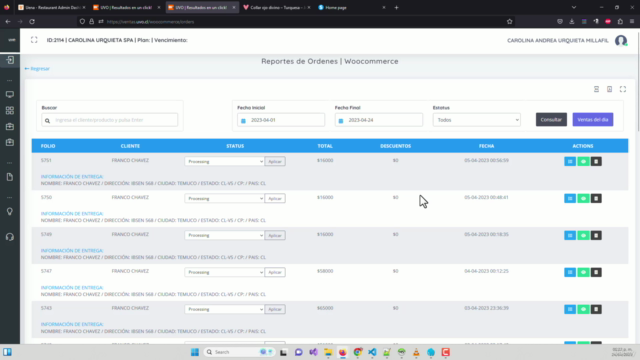Open status dropdown for order 5747

pos(224,272)
